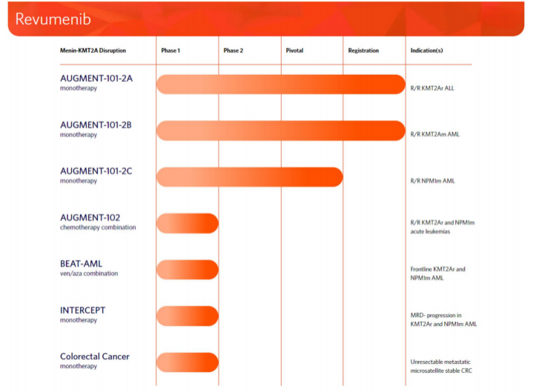The height and width of the screenshot is (392, 536).
Task: Click the Phase 1 column header
Action: 171,50
